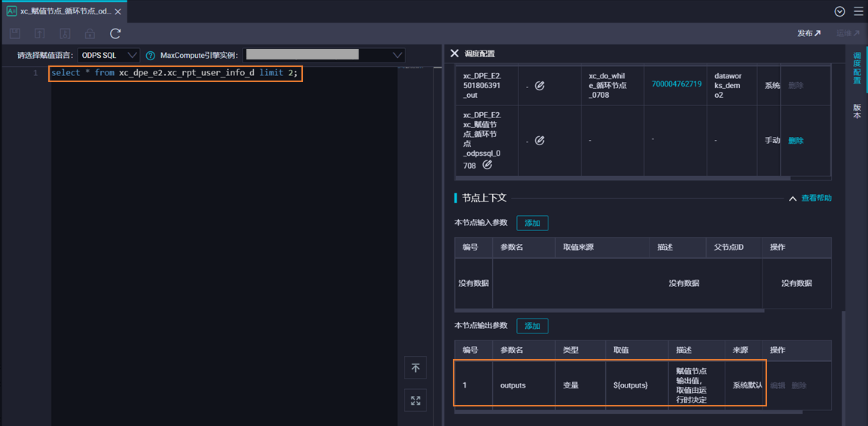Click the save icon in the toolbar

tap(16, 34)
